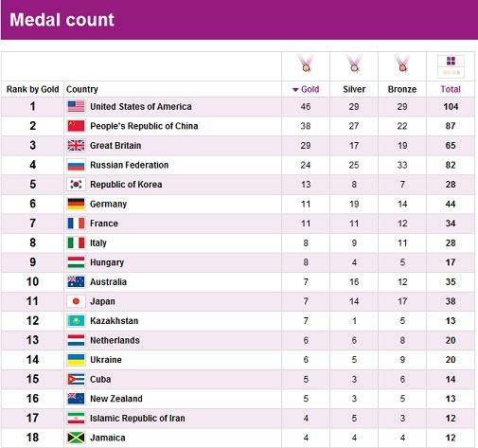Select the Rank by Gold header
This screenshot has height=448, width=478.
coord(33,89)
